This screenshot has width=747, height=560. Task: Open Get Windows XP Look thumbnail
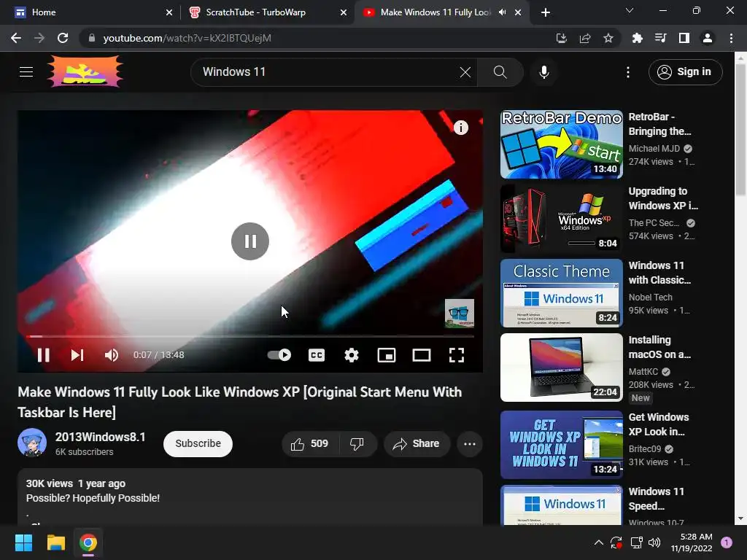click(x=561, y=445)
